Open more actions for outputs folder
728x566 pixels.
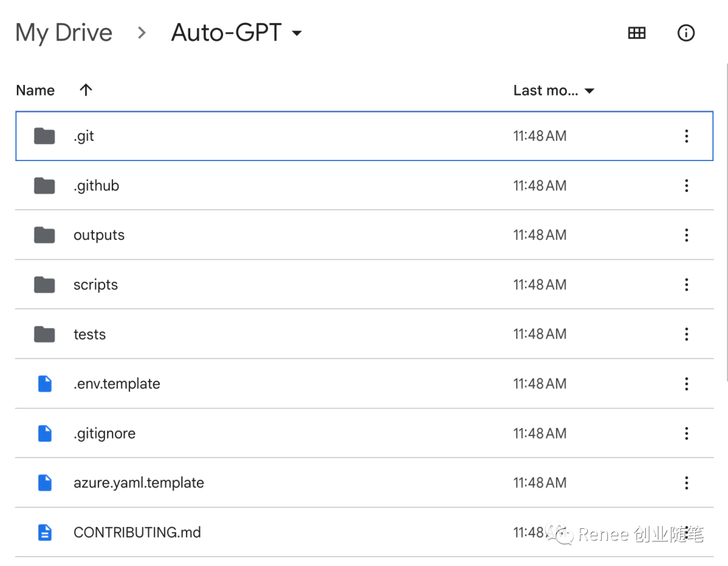[686, 234]
